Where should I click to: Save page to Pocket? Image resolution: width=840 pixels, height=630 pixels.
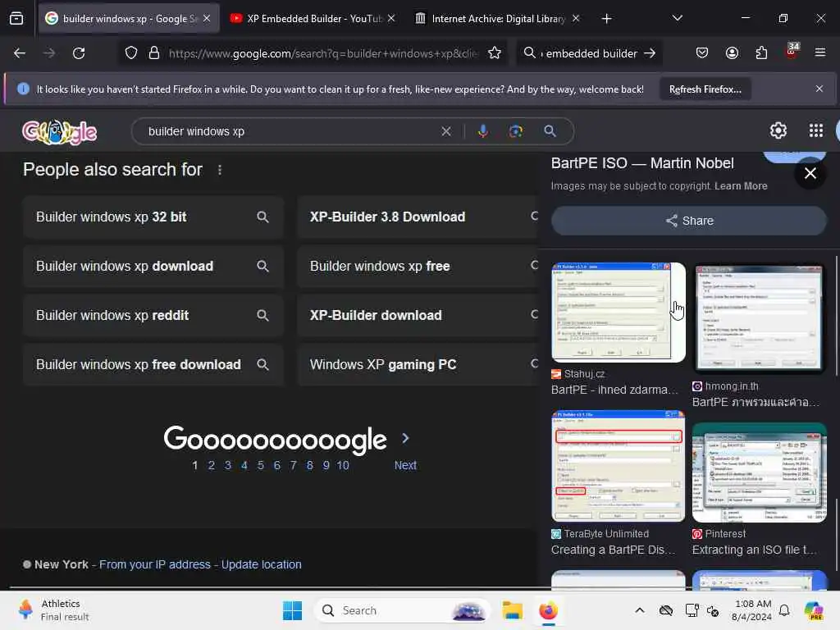tap(702, 53)
